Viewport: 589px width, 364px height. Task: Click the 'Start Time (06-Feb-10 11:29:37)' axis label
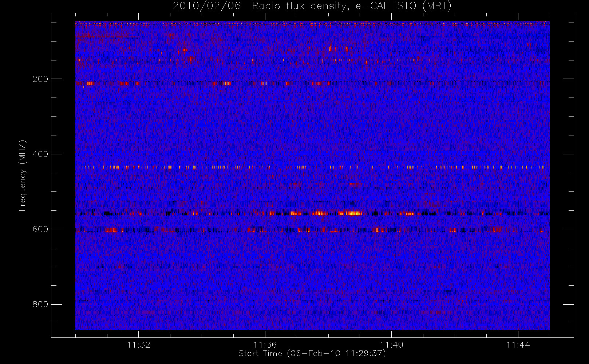pyautogui.click(x=312, y=353)
